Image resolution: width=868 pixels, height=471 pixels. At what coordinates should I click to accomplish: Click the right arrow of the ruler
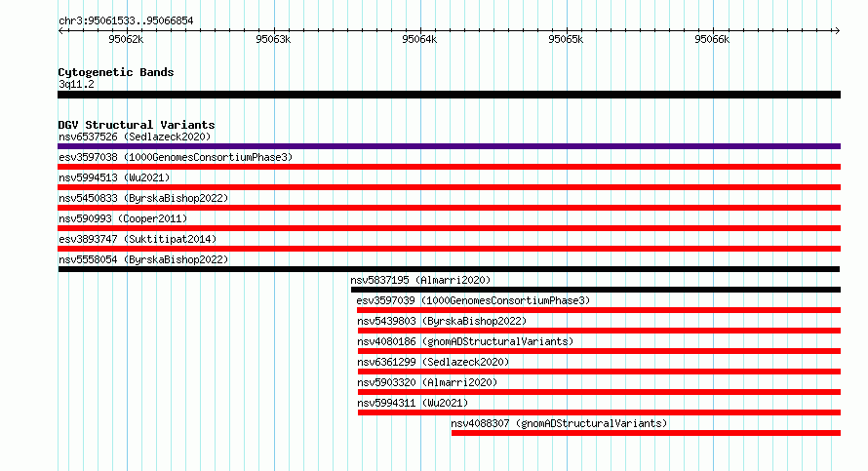pos(837,31)
